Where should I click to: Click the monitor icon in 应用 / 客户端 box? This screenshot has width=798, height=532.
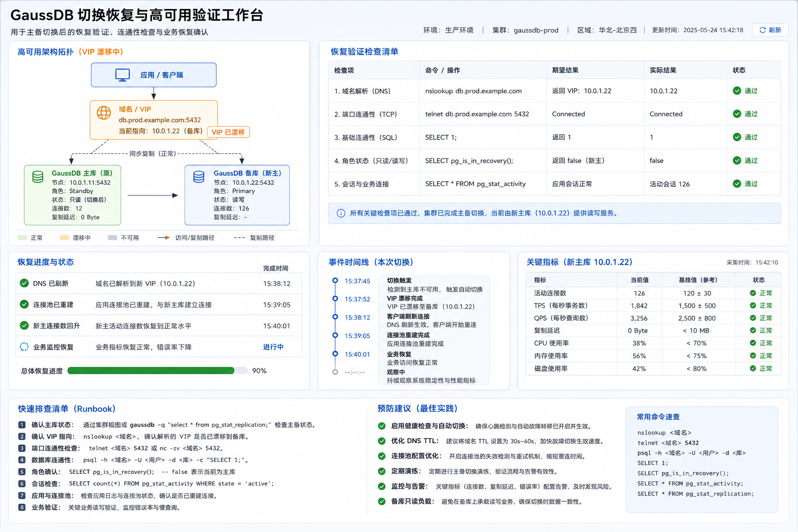click(123, 75)
